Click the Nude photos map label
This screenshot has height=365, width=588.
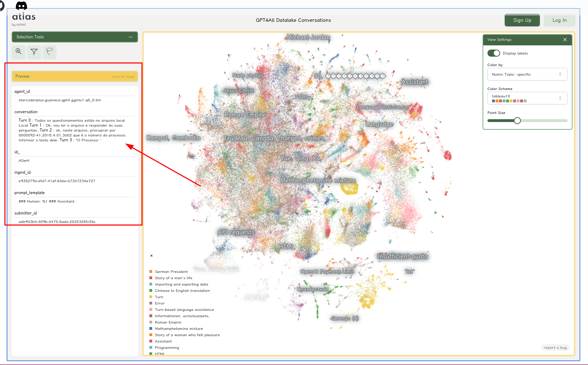click(248, 75)
